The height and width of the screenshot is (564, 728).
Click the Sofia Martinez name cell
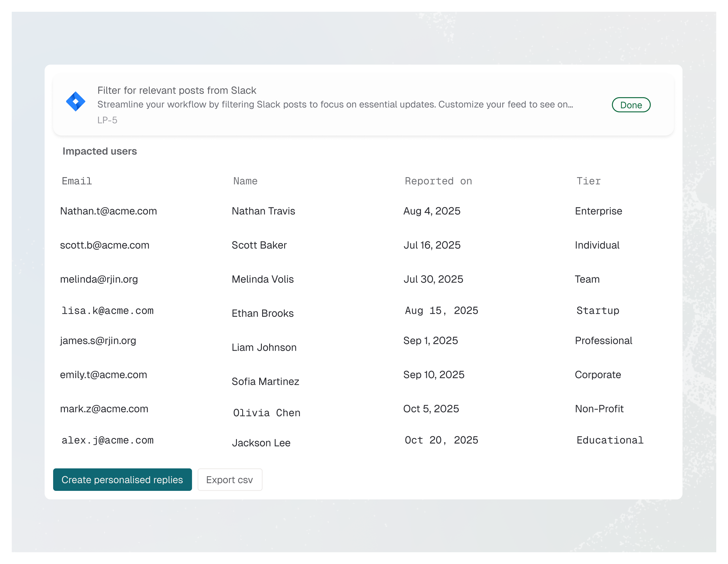click(x=265, y=382)
